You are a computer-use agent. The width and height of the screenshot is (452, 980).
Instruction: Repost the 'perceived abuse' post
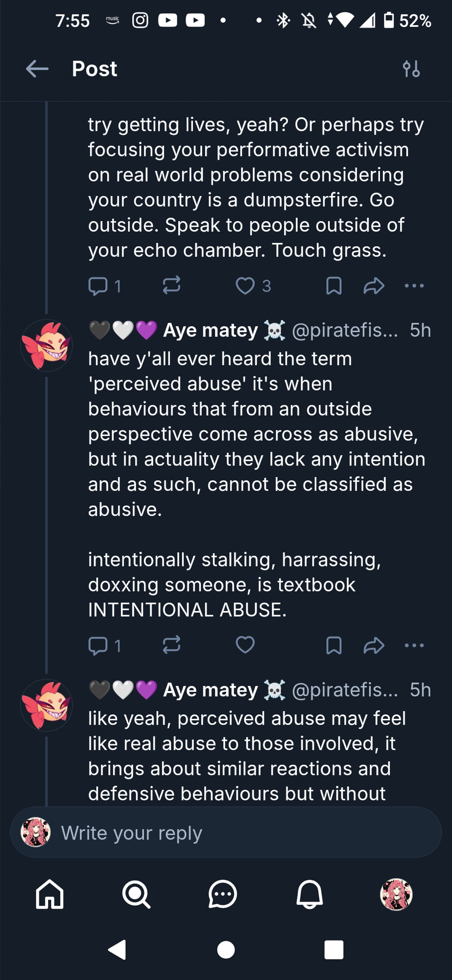pyautogui.click(x=171, y=645)
